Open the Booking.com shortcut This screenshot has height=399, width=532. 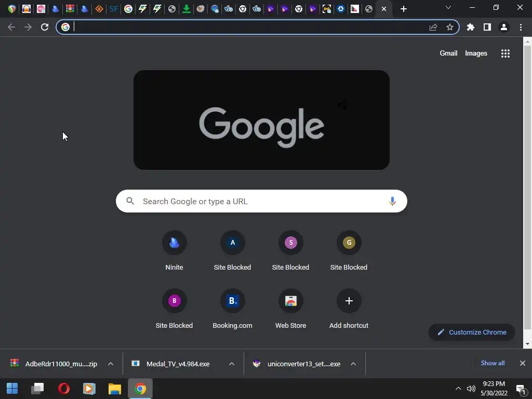pyautogui.click(x=232, y=309)
